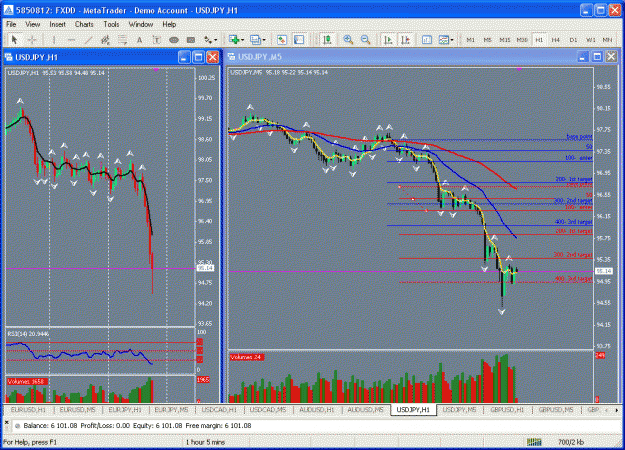Click the Templates toolbar icon
Viewport: 625px width, 450px height.
[443, 39]
